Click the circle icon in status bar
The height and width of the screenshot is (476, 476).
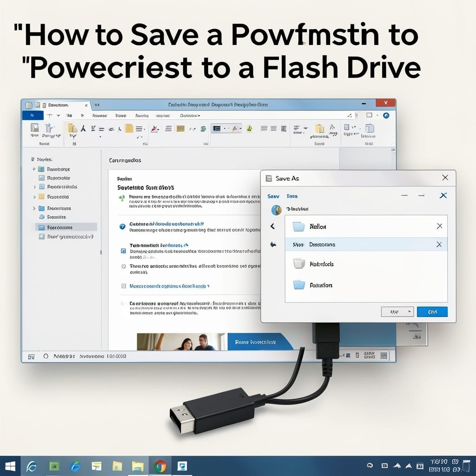pyautogui.click(x=46, y=356)
